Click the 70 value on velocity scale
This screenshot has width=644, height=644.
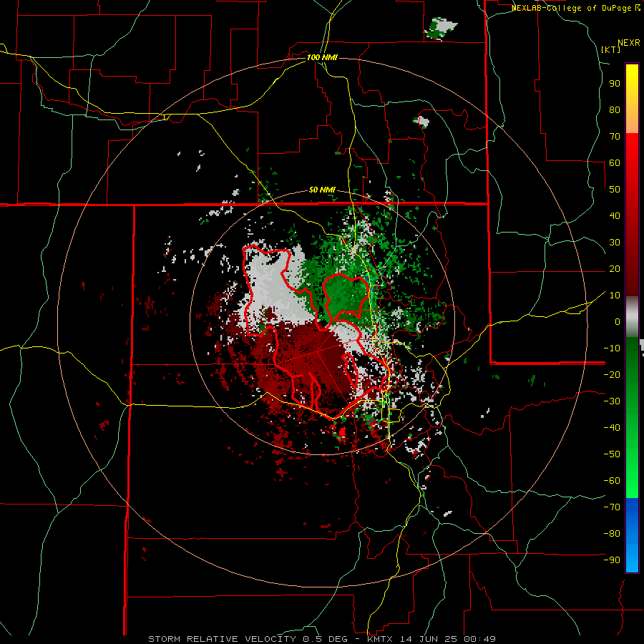click(x=615, y=137)
